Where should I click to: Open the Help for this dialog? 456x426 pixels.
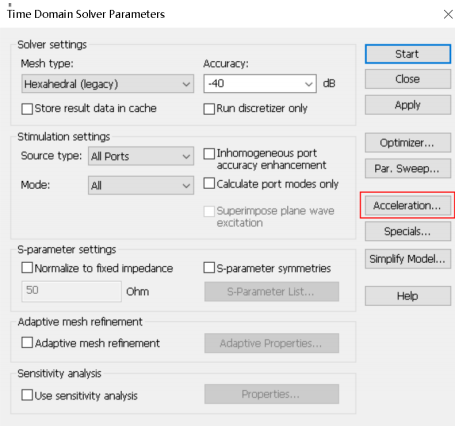pos(408,296)
